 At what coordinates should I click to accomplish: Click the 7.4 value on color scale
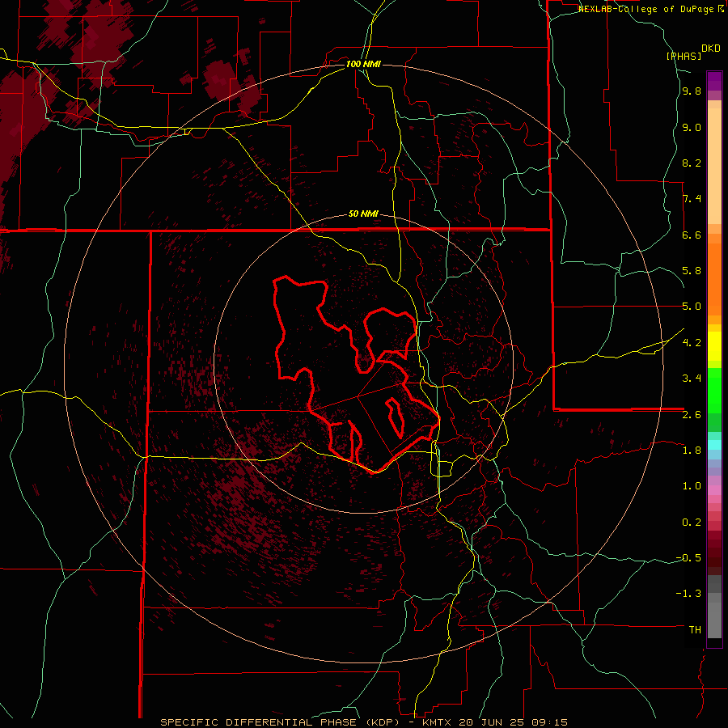coord(692,199)
